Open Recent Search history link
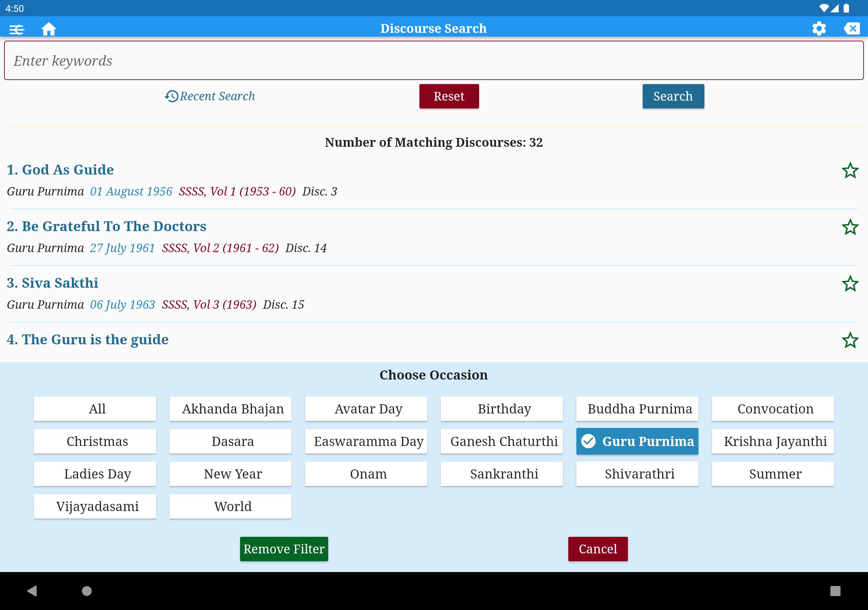Screen dimensions: 868x610 pyautogui.click(x=210, y=96)
